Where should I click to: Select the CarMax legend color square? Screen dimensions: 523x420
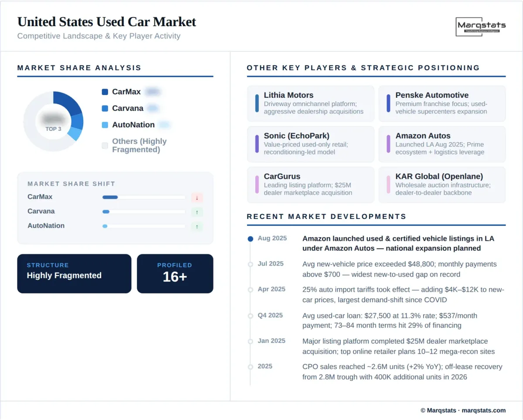[105, 92]
